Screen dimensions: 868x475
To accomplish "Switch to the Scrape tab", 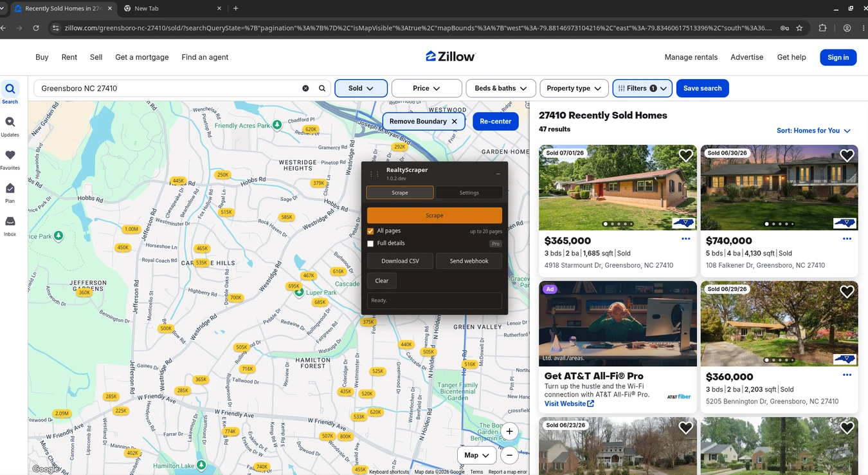I will click(x=400, y=192).
